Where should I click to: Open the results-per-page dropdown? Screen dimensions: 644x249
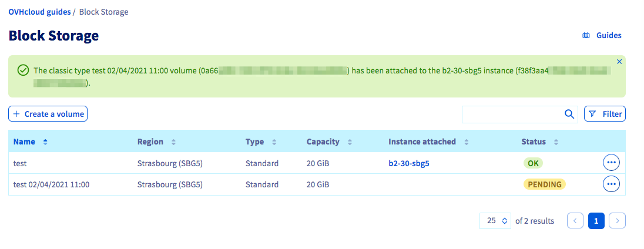click(495, 221)
